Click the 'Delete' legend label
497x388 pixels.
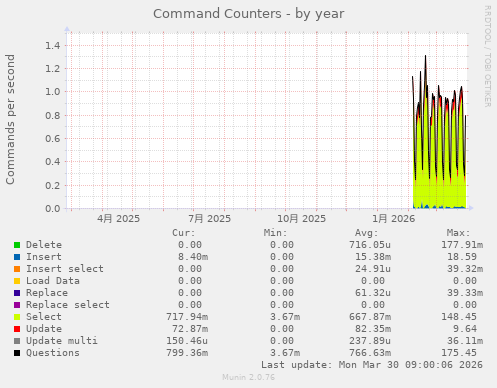(44, 245)
